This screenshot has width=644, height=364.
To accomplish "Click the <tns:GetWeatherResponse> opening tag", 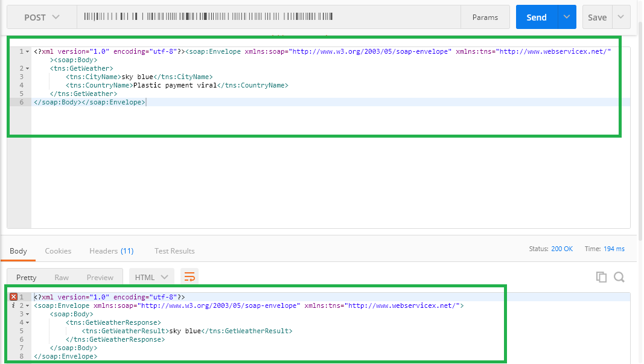I will pos(113,322).
